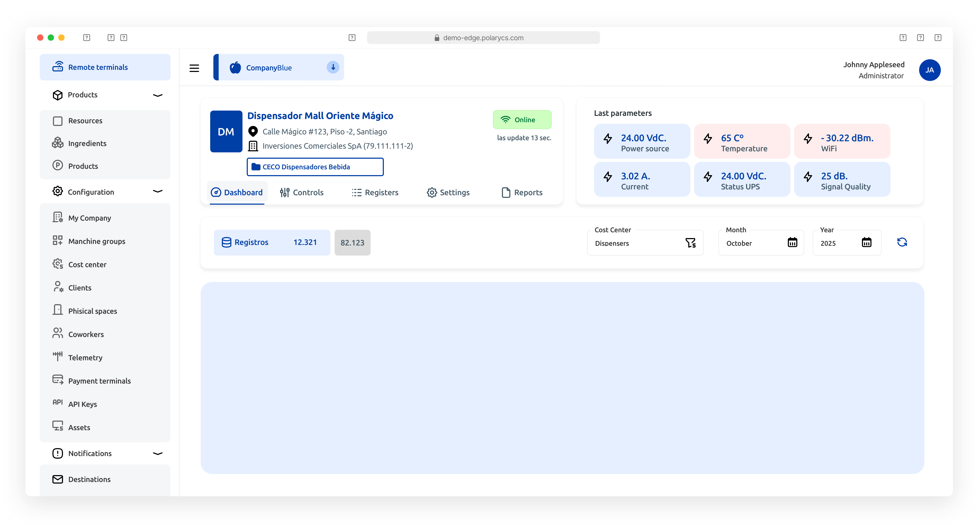Screen dimensions: 980x528
Task: Open Remote terminals menu item
Action: pyautogui.click(x=105, y=67)
